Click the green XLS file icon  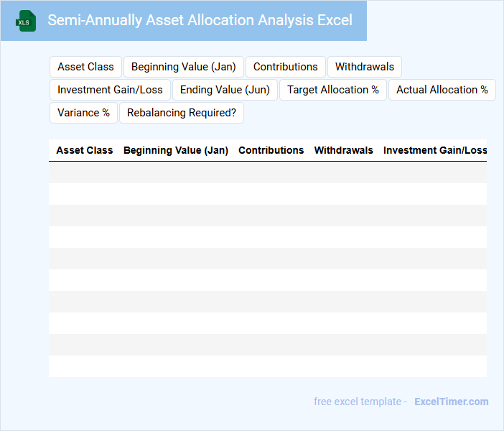click(x=26, y=21)
